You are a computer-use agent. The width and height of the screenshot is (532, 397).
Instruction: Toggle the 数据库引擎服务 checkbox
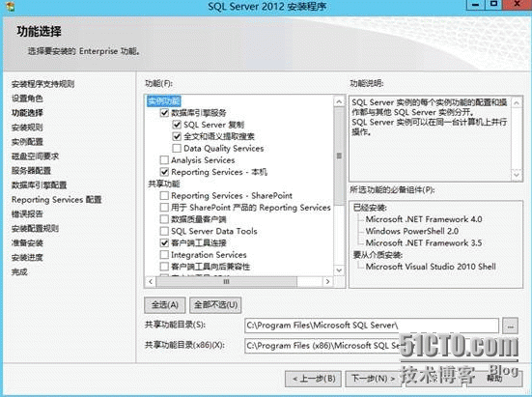click(164, 113)
